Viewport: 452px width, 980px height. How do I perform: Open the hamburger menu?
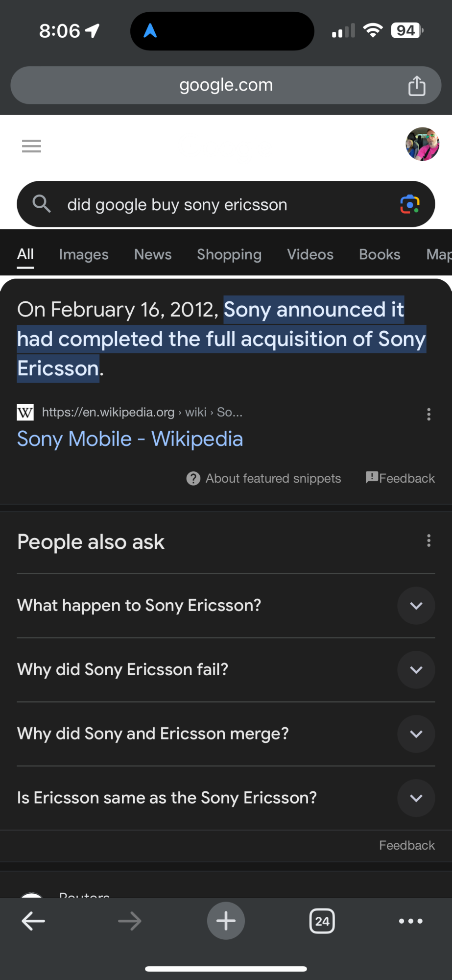pos(31,146)
